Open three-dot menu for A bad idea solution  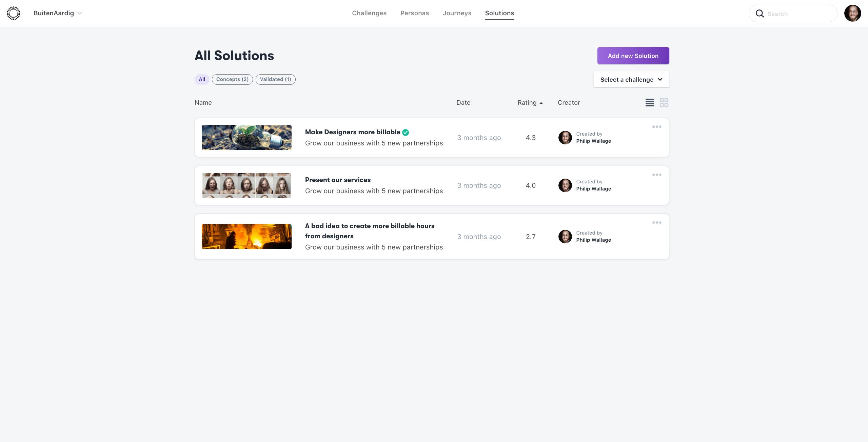click(657, 223)
